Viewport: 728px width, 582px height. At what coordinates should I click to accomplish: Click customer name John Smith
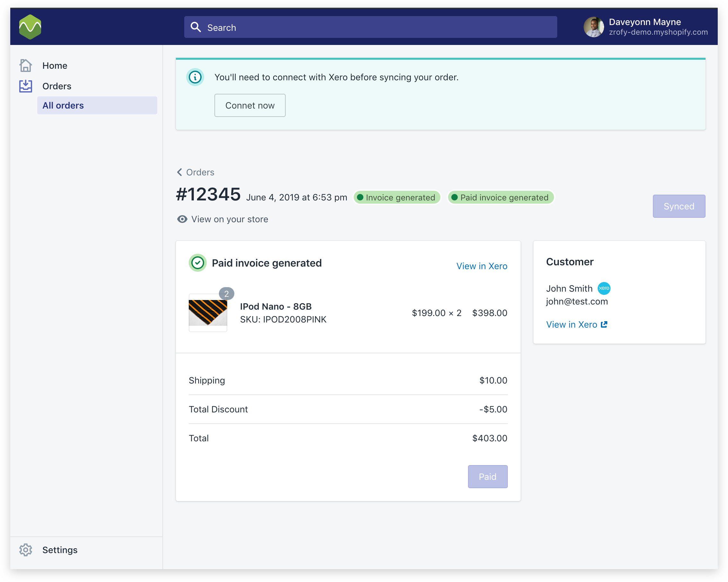coord(569,288)
